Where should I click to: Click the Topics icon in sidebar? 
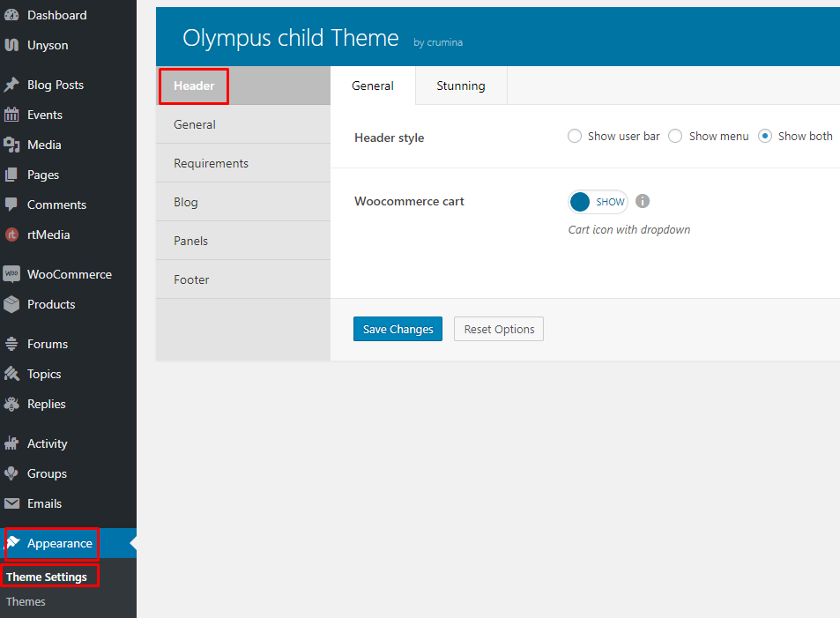(x=11, y=374)
